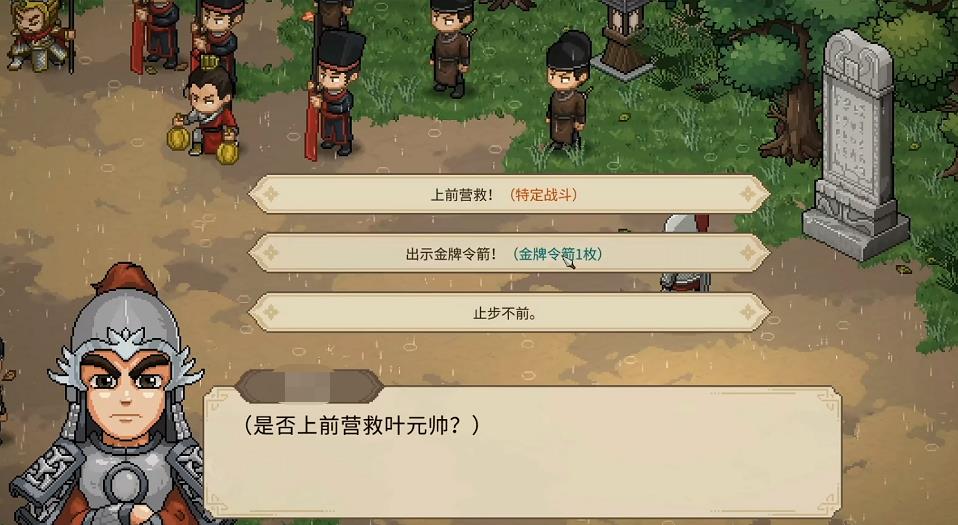Click the (金牌令箭1枚) requirement text
The width and height of the screenshot is (958, 525).
(x=557, y=254)
